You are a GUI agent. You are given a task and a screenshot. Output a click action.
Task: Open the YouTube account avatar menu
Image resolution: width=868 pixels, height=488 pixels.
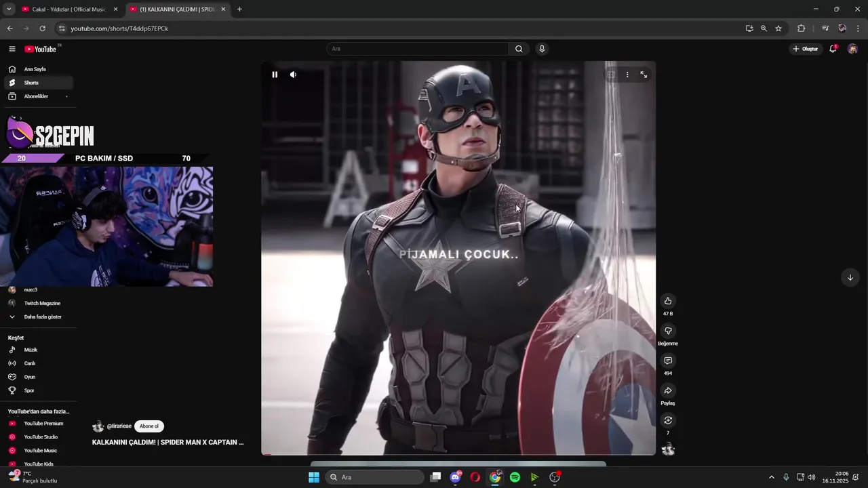[853, 49]
